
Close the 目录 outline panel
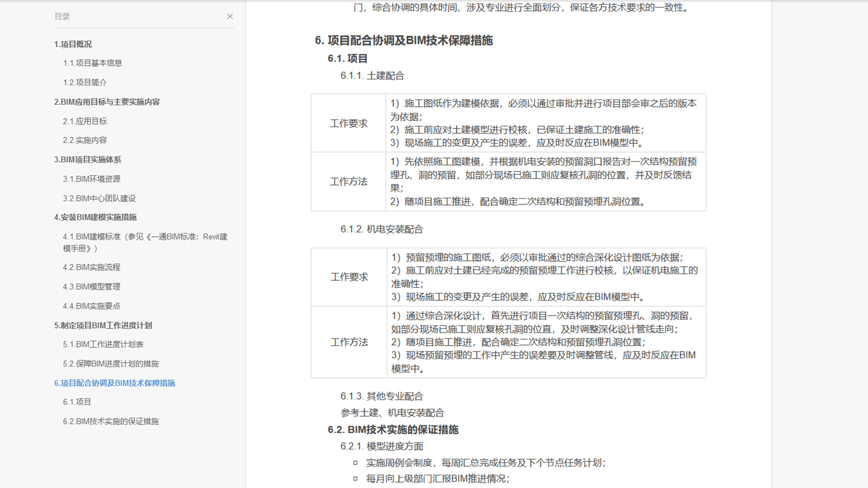[230, 17]
